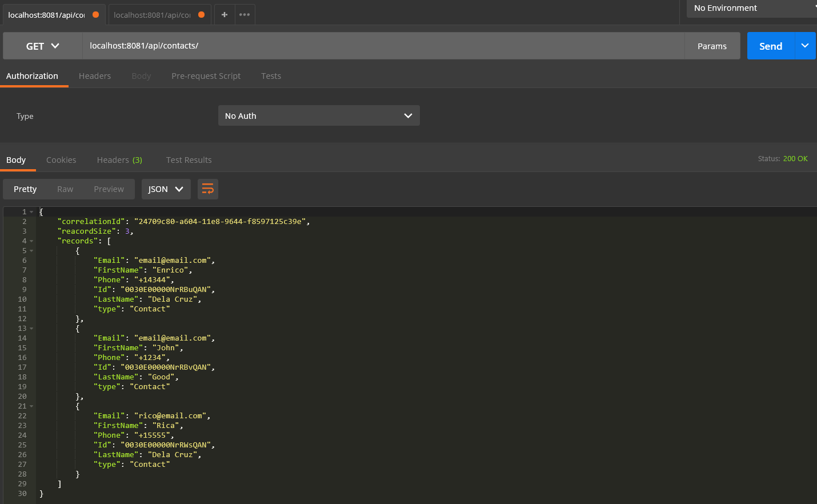Image resolution: width=817 pixels, height=504 pixels.
Task: Open Send button dropdown arrow
Action: point(804,46)
